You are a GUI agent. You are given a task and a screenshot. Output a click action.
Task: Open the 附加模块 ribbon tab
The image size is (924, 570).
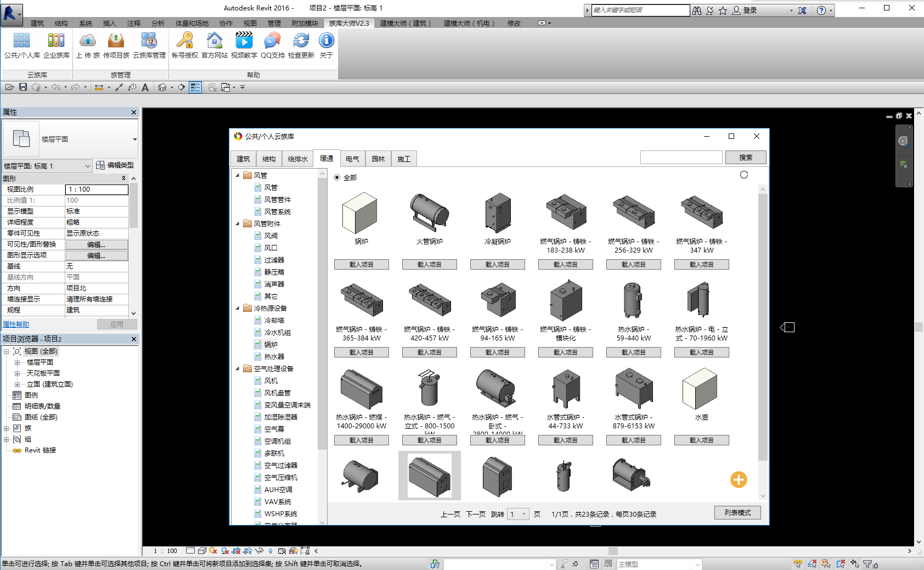coord(305,23)
